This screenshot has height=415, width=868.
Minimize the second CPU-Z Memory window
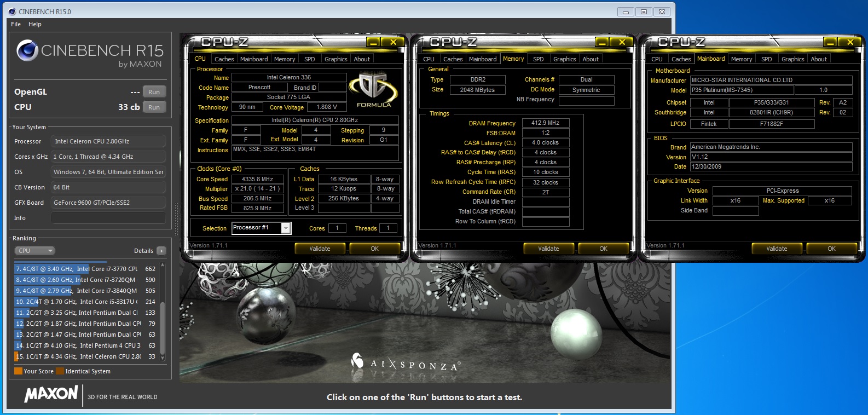pyautogui.click(x=602, y=42)
